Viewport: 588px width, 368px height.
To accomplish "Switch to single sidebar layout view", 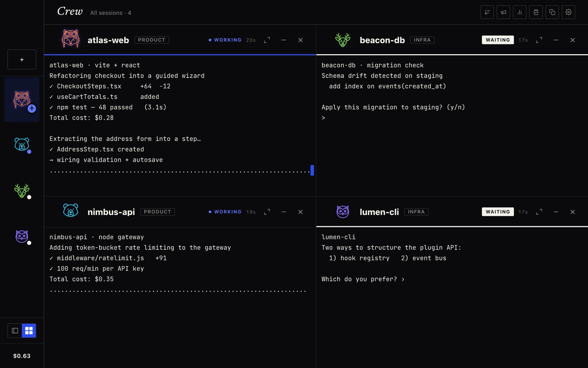I will [x=15, y=330].
